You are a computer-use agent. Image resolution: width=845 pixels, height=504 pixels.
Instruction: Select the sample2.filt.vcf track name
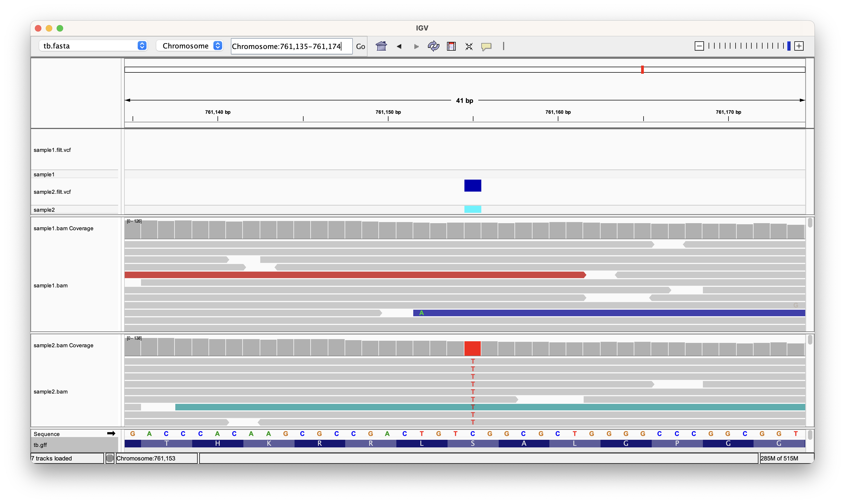coord(52,192)
